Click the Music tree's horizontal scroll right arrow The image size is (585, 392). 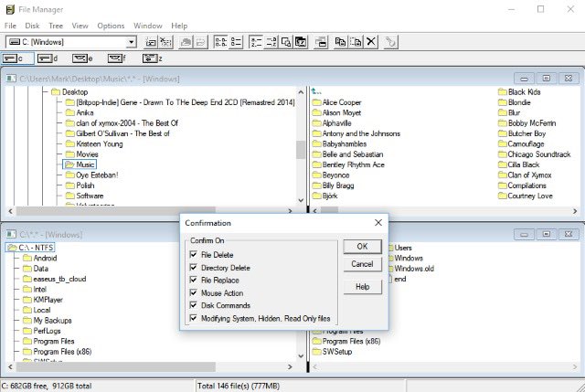(x=291, y=211)
